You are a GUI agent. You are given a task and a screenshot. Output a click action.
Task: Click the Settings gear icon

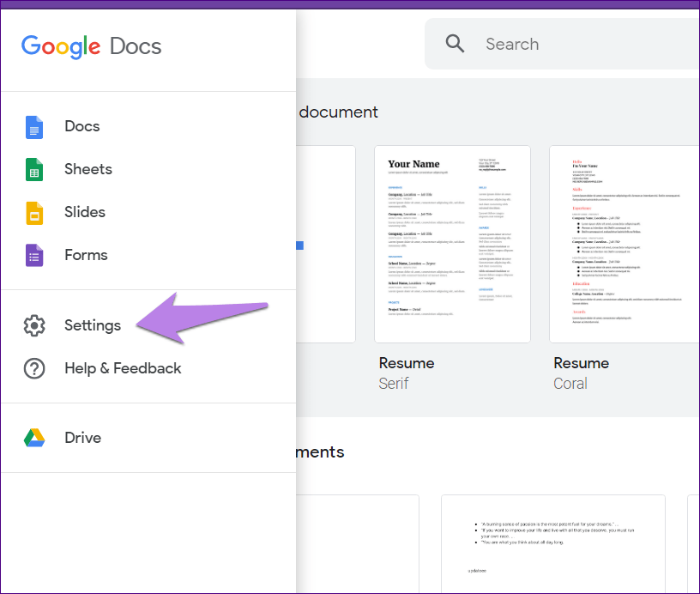click(x=34, y=326)
